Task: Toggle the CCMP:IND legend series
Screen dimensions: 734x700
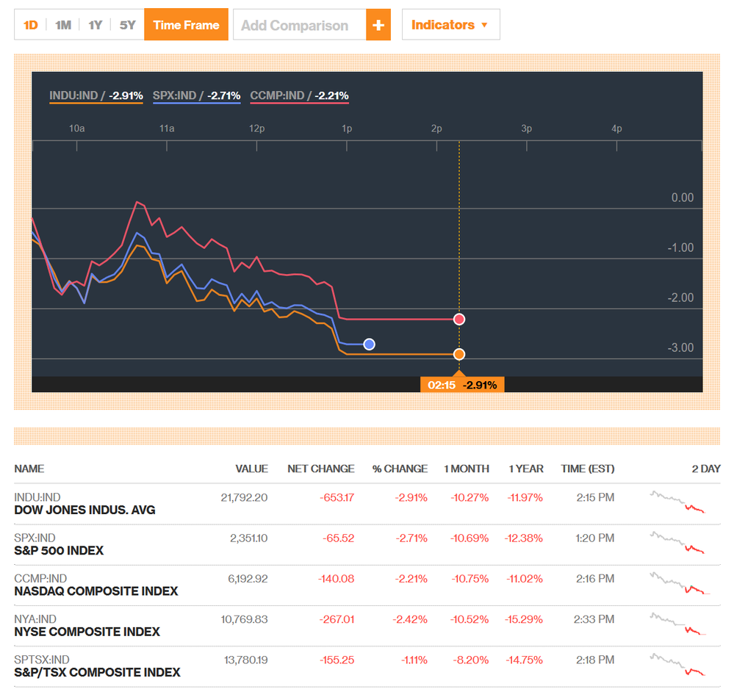Action: 300,96
